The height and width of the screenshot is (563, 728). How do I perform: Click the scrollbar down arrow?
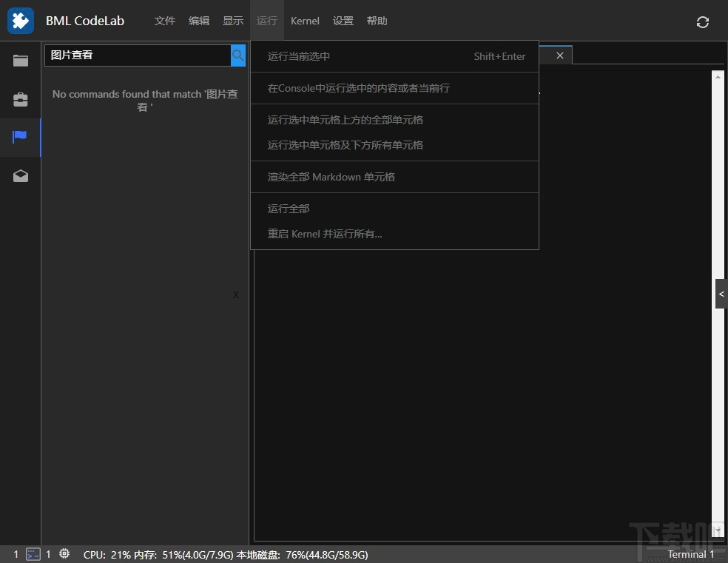[717, 530]
